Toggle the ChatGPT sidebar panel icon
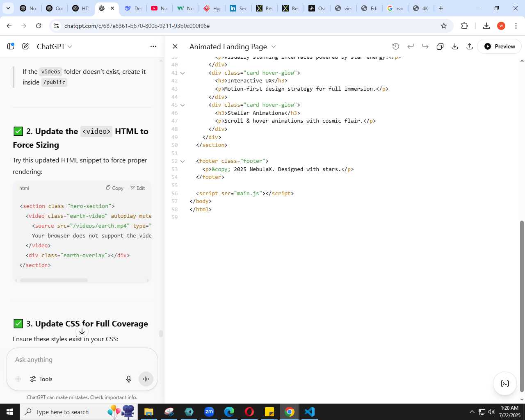The height and width of the screenshot is (420, 525). point(11,46)
